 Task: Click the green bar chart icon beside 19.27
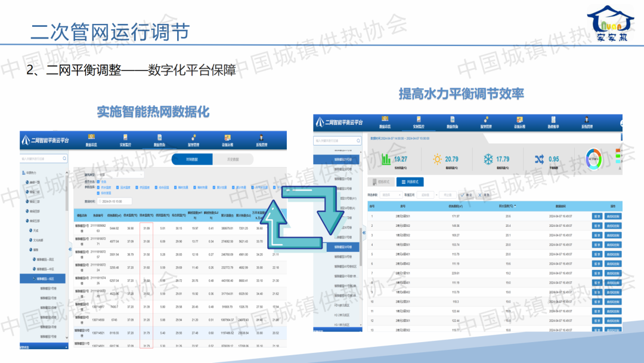point(386,159)
